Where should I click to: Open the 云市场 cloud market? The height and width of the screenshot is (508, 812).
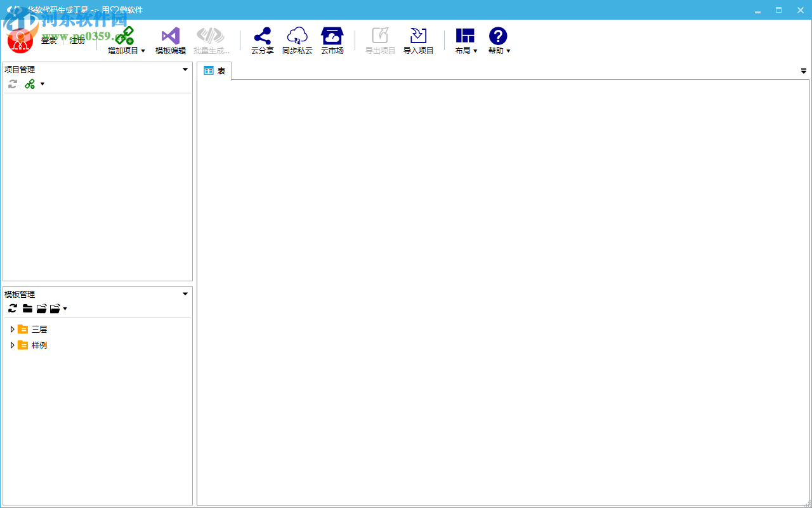tap(332, 41)
